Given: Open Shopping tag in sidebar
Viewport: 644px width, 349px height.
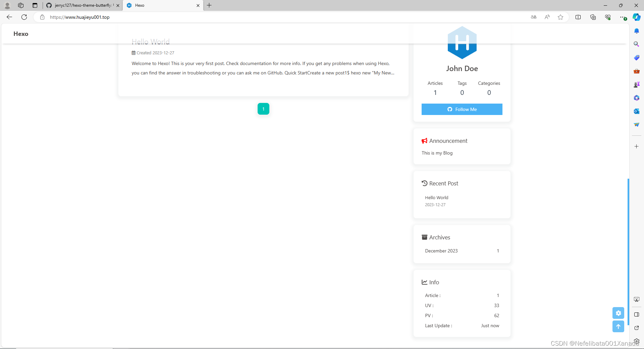Looking at the screenshot, I should point(636,58).
